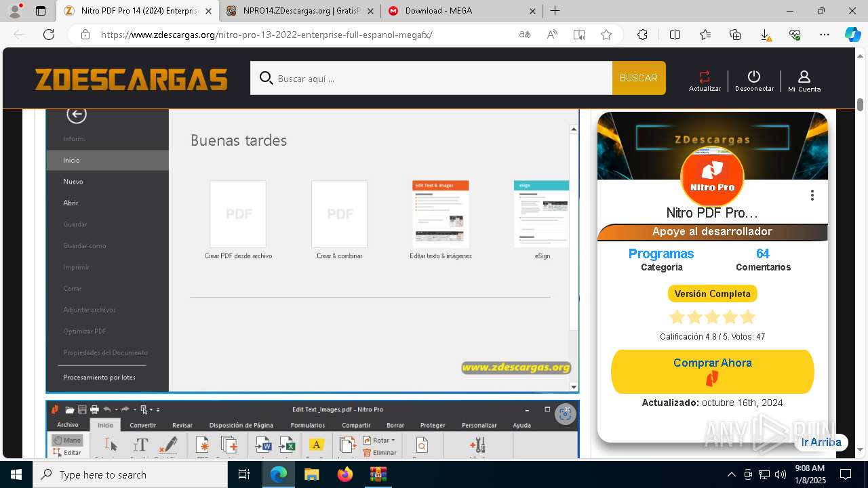This screenshot has width=868, height=488.
Task: Click the taskbar search box
Action: click(130, 474)
